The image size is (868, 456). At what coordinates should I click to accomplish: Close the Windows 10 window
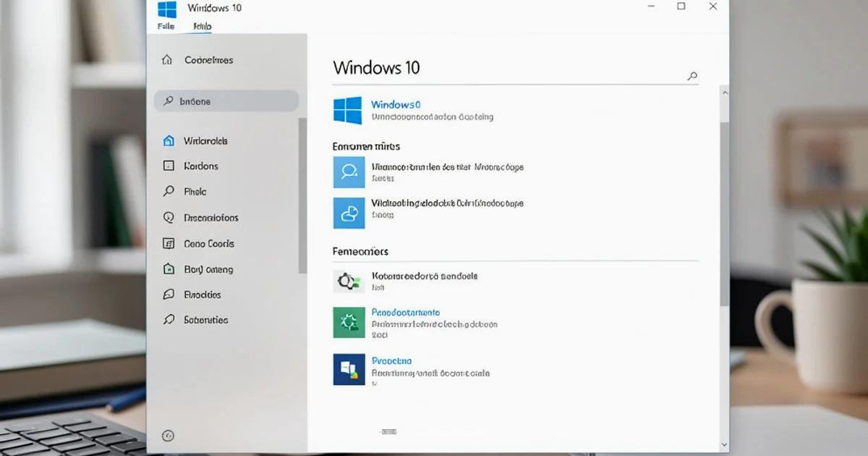tap(713, 7)
